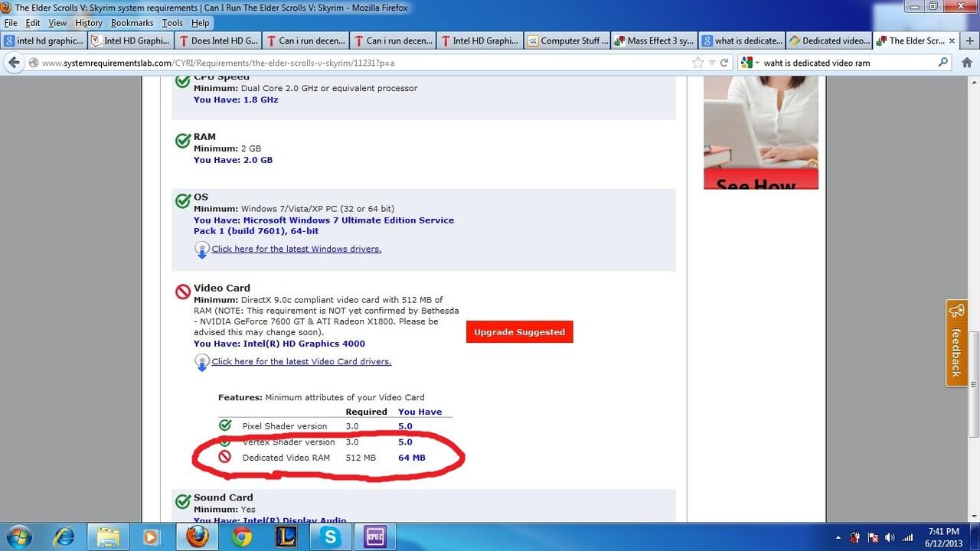980x551 pixels.
Task: Click the download icon for Windows drivers
Action: point(201,249)
